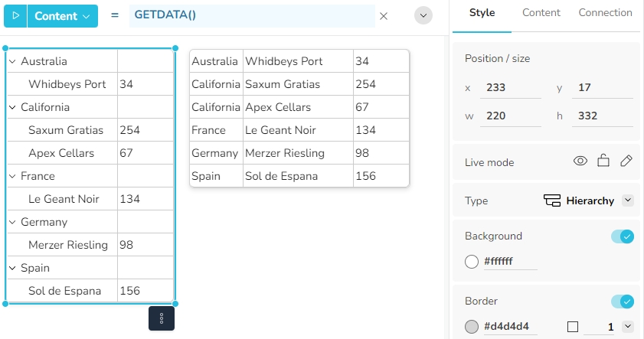
Task: Open the Type dropdown arrow
Action: (628, 200)
